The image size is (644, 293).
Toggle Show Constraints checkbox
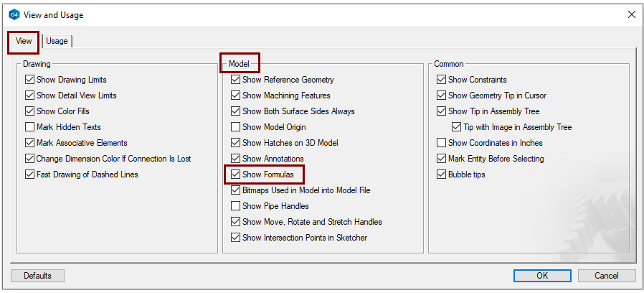tap(442, 80)
